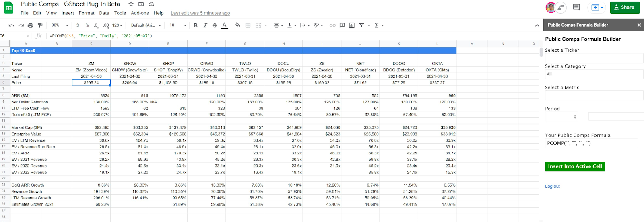Image resolution: width=644 pixels, height=222 pixels.
Task: Activate the paint format tool
Action: coord(40,25)
